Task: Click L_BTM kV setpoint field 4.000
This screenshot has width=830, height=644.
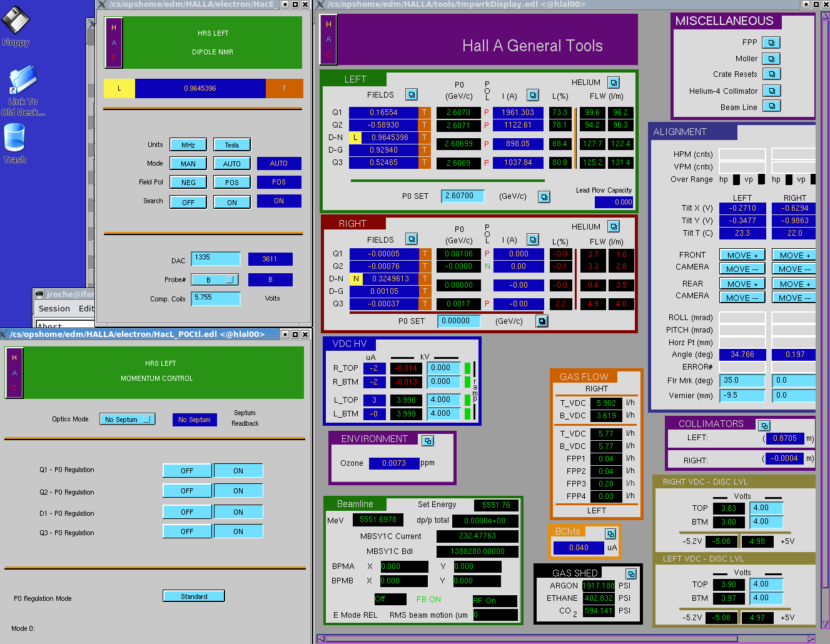Action: (x=445, y=413)
